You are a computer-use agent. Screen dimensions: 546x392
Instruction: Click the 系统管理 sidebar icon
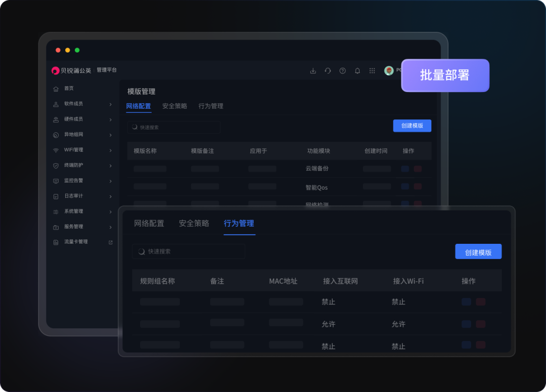tap(56, 211)
